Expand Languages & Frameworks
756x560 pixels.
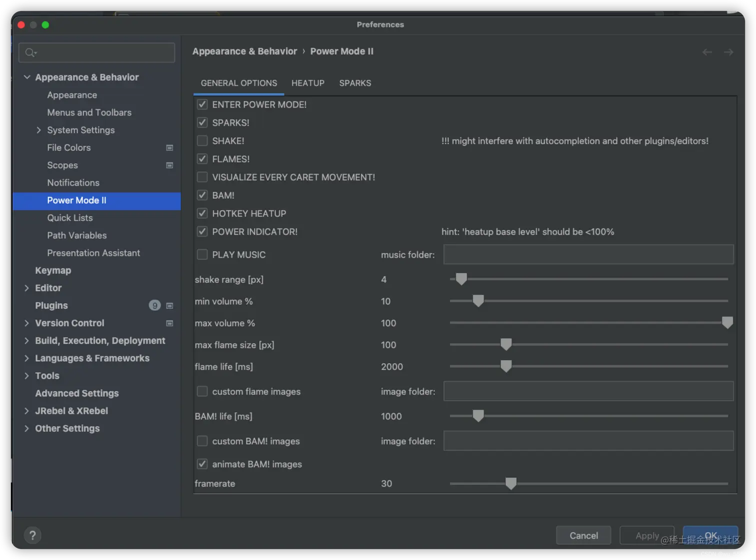coord(27,358)
